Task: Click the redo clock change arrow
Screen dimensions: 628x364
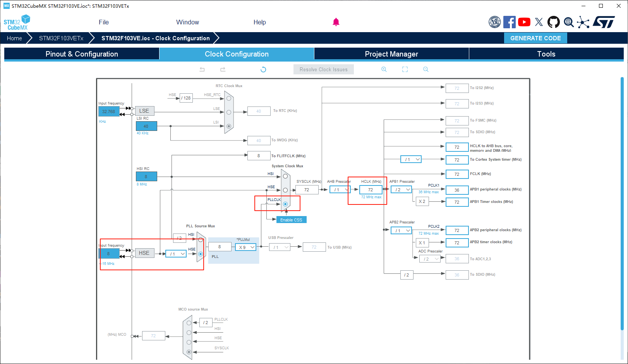Action: [x=223, y=69]
